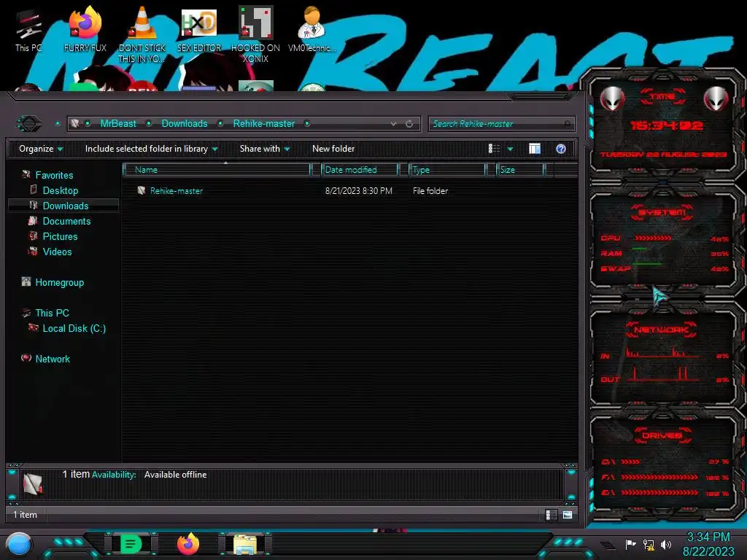747x560 pixels.
Task: Click the search magnifier icon
Action: point(567,124)
